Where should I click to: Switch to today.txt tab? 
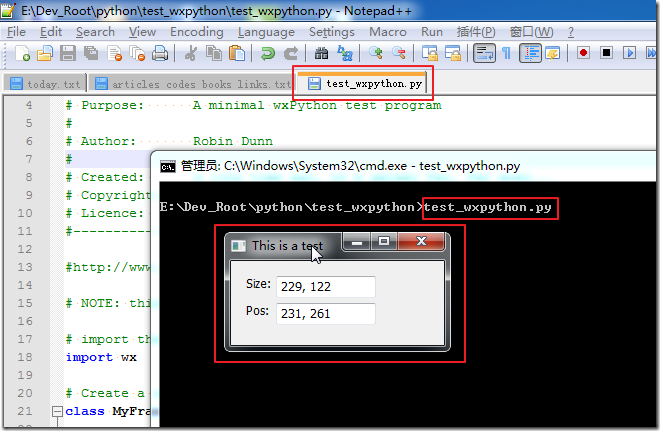[45, 83]
